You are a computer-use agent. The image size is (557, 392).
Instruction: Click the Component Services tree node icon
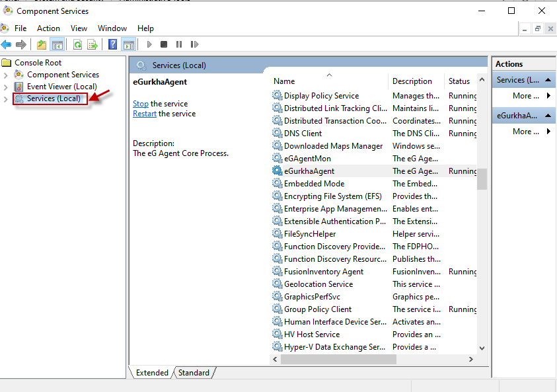pos(19,74)
